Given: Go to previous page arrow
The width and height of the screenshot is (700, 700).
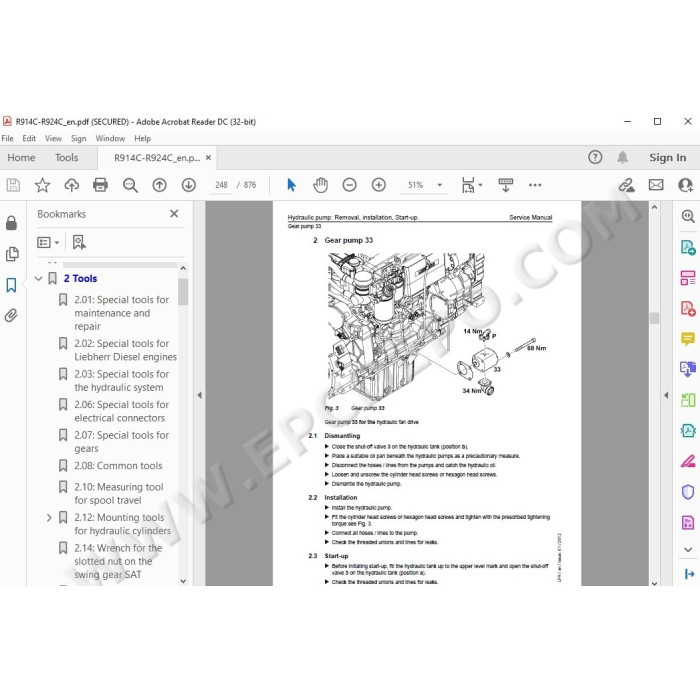Looking at the screenshot, I should (159, 185).
